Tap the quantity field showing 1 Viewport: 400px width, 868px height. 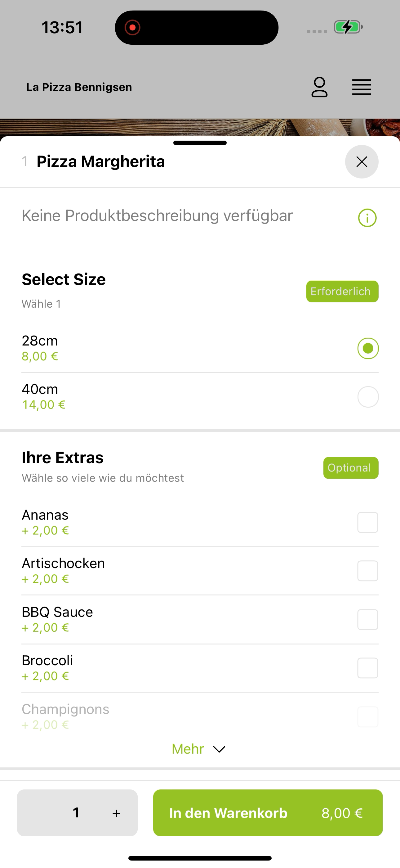[76, 813]
